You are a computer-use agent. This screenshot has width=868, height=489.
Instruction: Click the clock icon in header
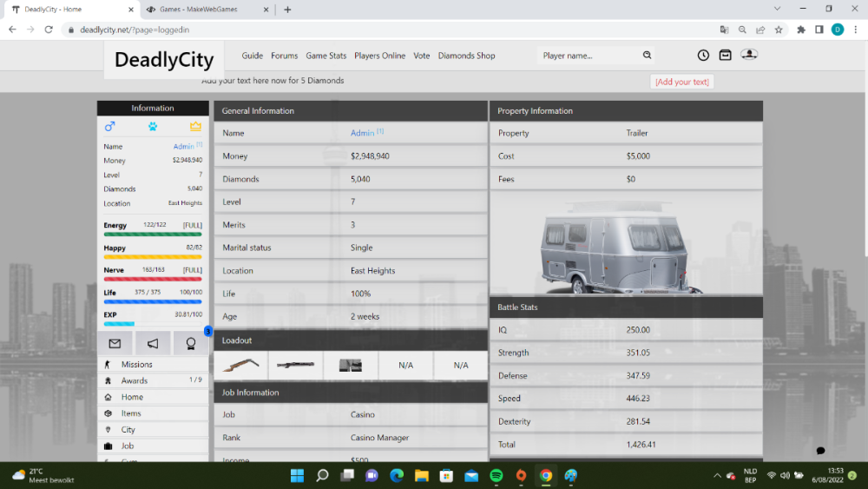(x=703, y=56)
